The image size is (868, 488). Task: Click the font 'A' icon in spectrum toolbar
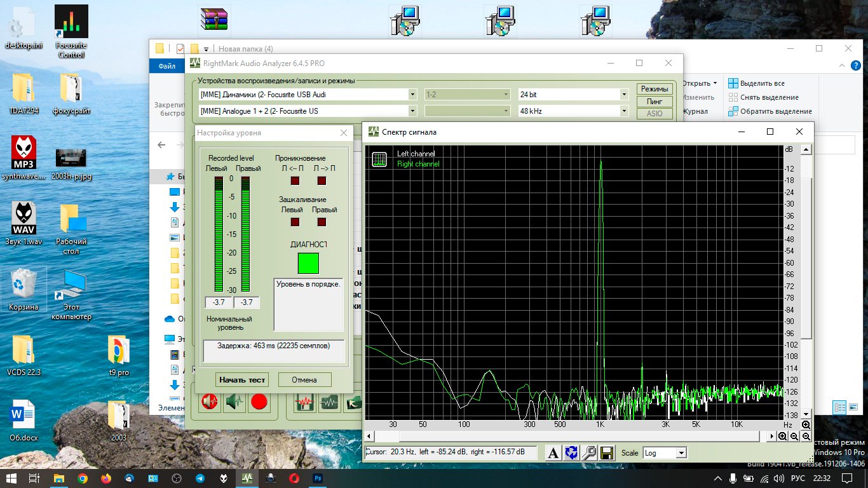[553, 452]
